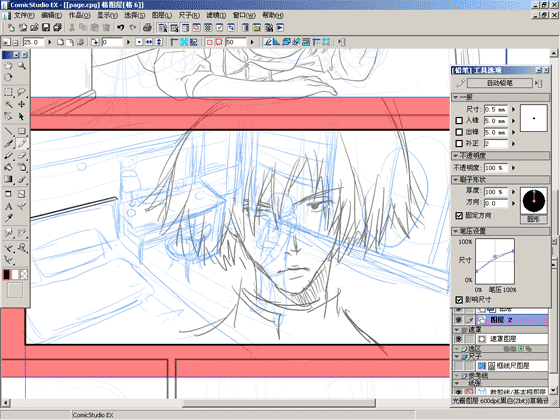Select the Zoom magnifier tool

click(22, 66)
